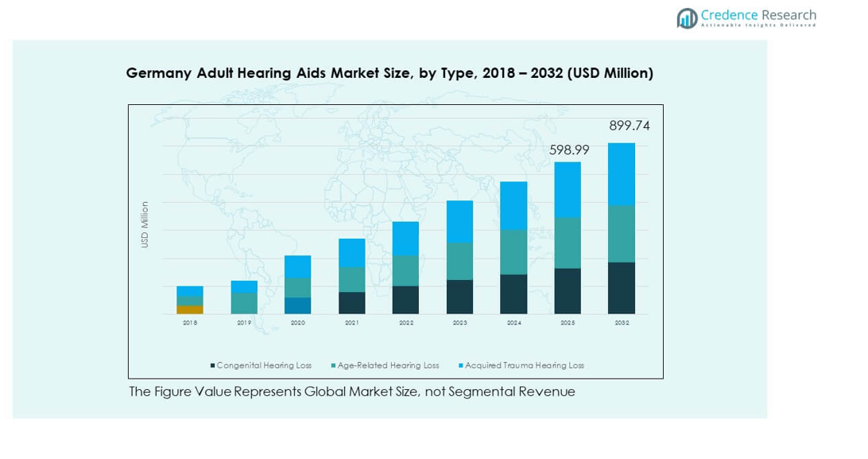Click the chart title text
Screen dimensions: 868x459
pyautogui.click(x=389, y=73)
